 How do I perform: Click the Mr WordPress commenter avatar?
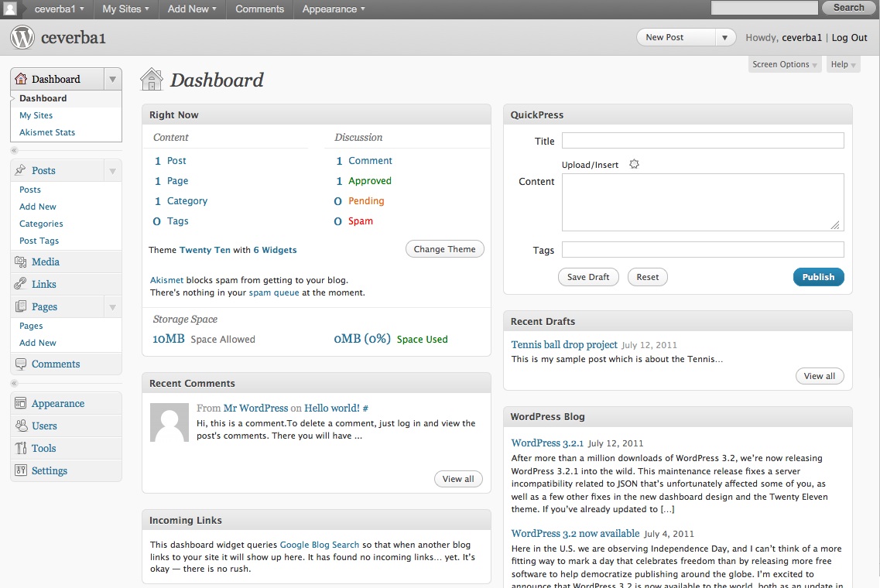(169, 422)
